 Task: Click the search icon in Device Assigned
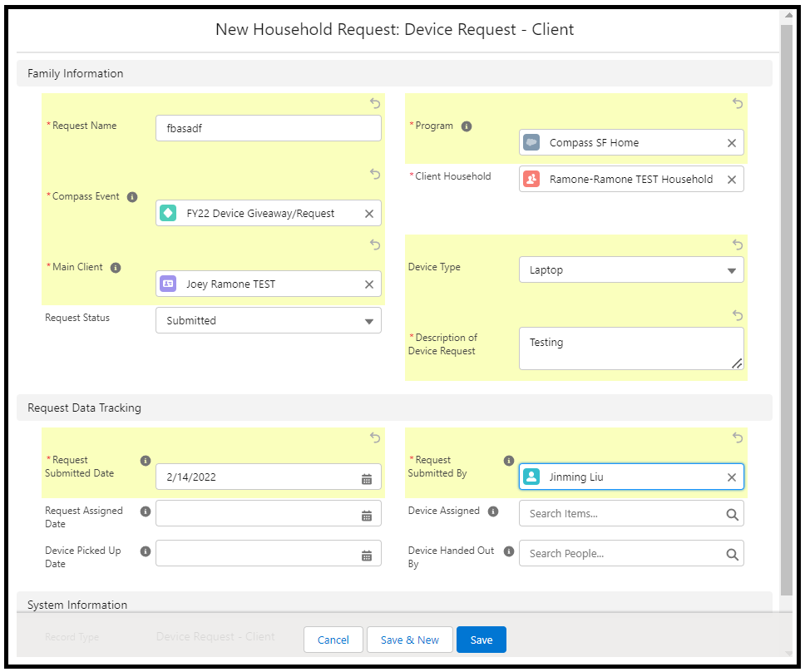(732, 514)
